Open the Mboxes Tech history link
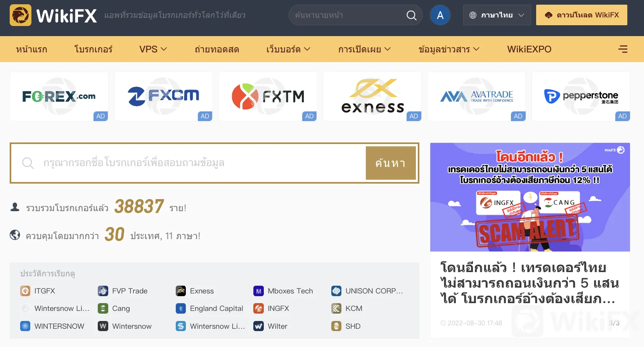The height and width of the screenshot is (347, 644). [x=290, y=291]
